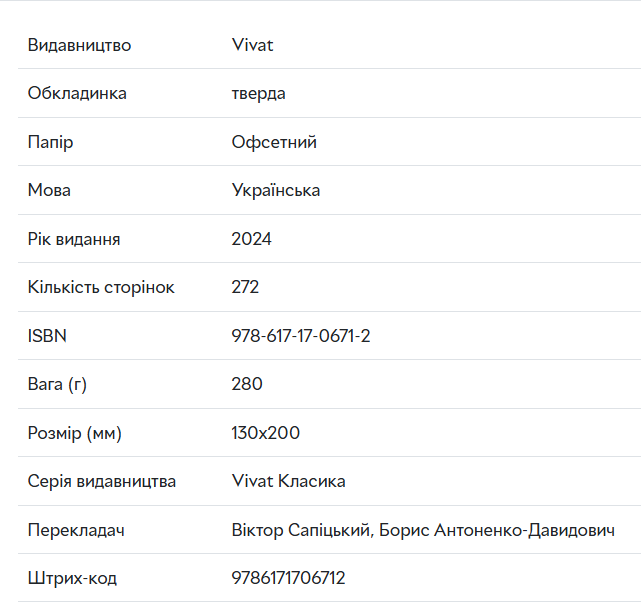Click the page count value 272

pyautogui.click(x=245, y=287)
